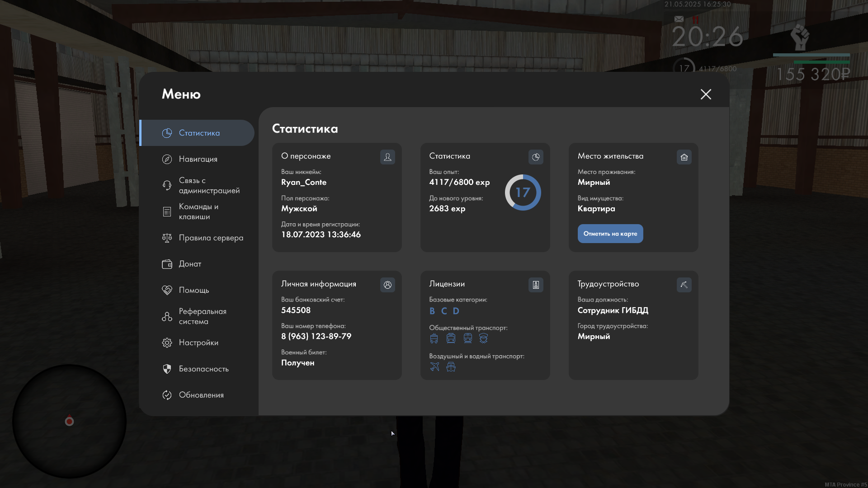Open the Навигация menu section
Image resolution: width=868 pixels, height=488 pixels.
pos(198,159)
